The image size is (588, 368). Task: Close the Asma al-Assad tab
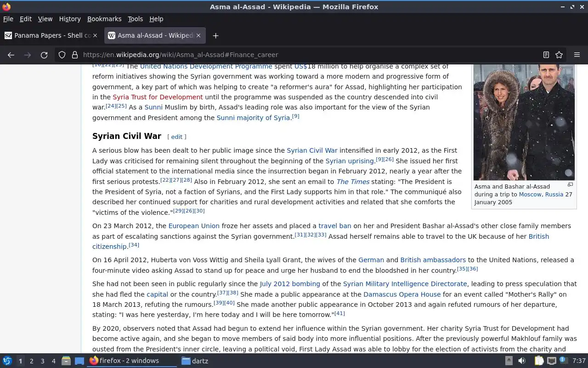[x=198, y=35]
